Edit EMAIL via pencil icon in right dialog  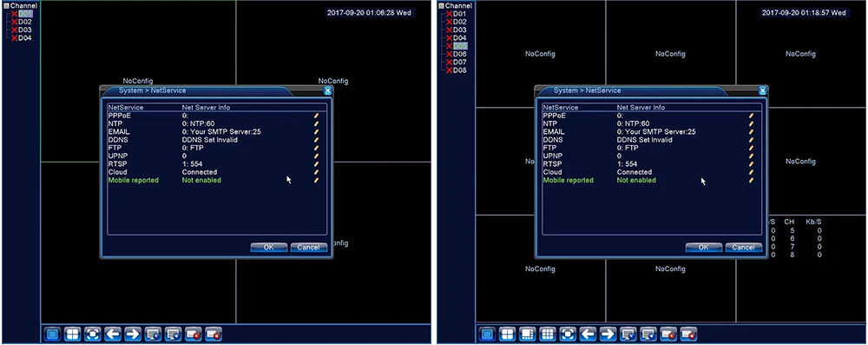(751, 132)
